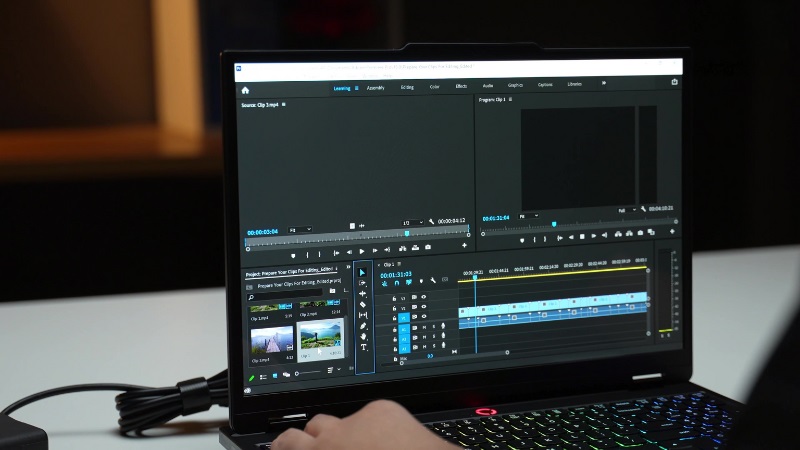Open Clip 1 timeline panel menu

(x=399, y=264)
